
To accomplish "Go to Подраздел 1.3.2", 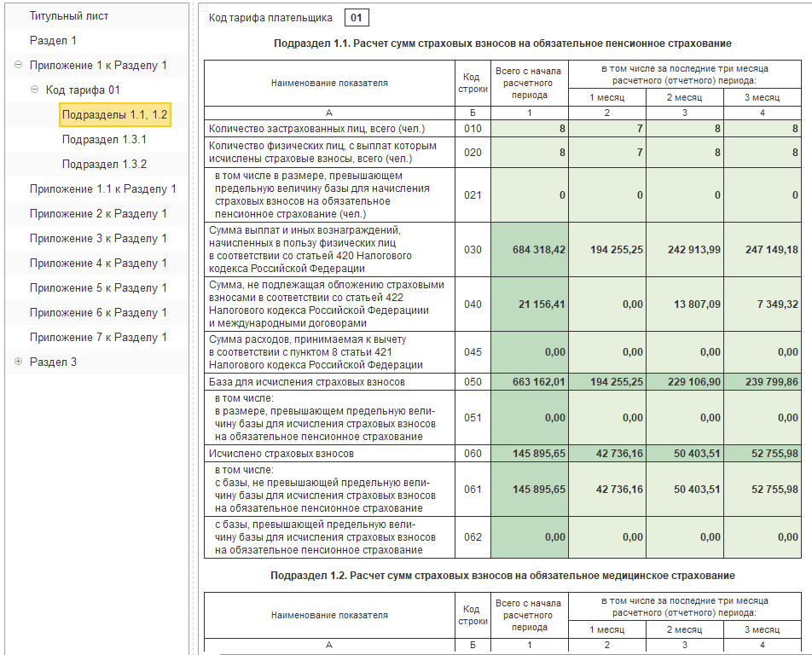I will coord(104,165).
